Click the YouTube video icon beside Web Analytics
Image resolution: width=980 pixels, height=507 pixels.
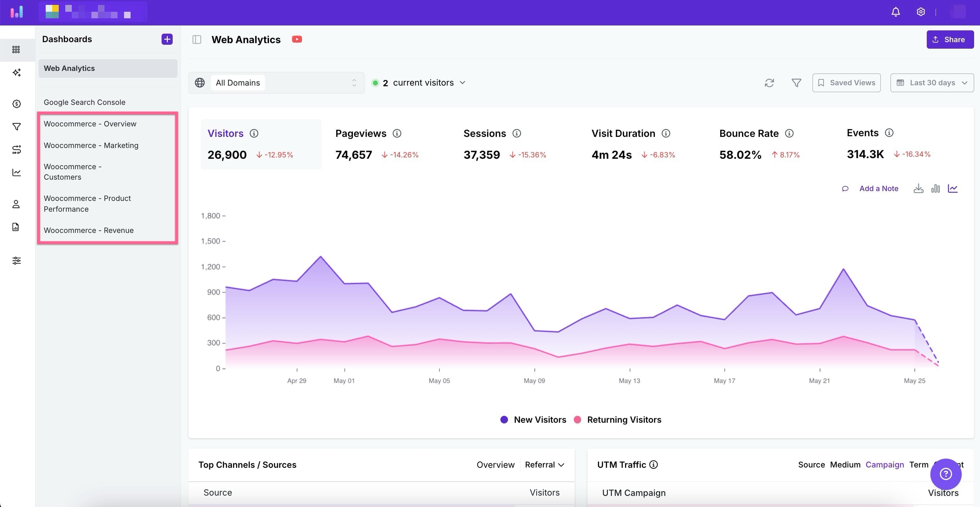297,39
